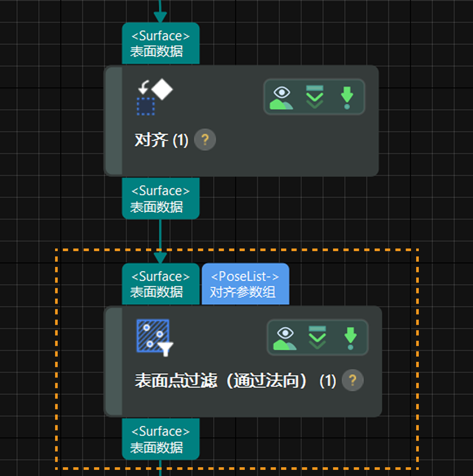This screenshot has height=476, width=473.
Task: Click the surface point filter icon with the funnel
Action: pyautogui.click(x=155, y=338)
